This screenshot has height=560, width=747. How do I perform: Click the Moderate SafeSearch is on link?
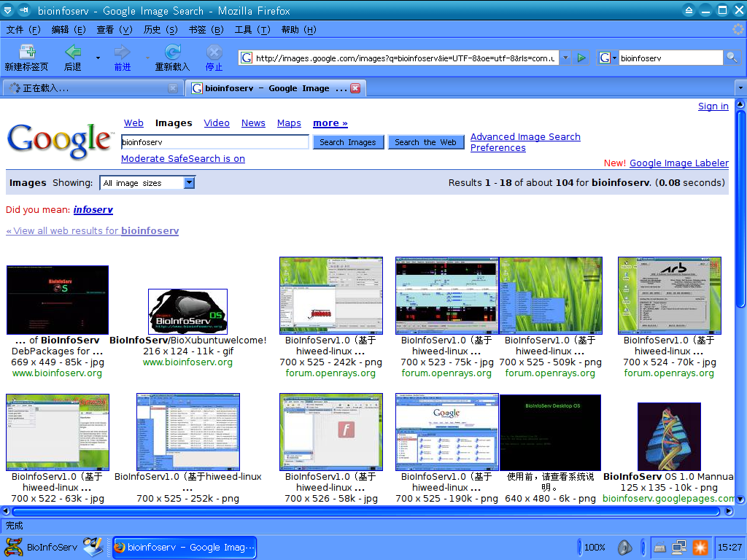click(183, 158)
